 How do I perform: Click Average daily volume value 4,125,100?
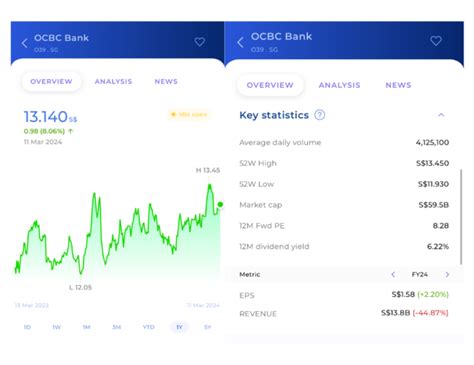(432, 142)
